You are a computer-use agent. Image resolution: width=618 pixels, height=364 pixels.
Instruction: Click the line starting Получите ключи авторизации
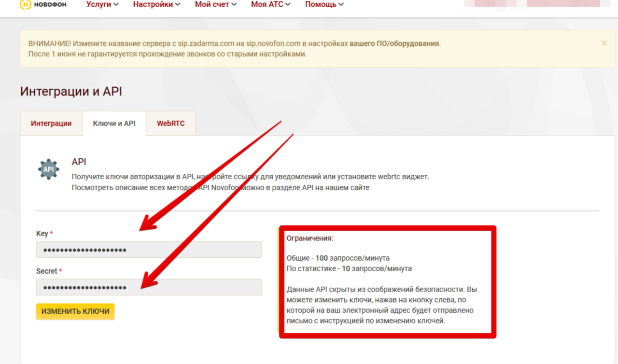250,177
